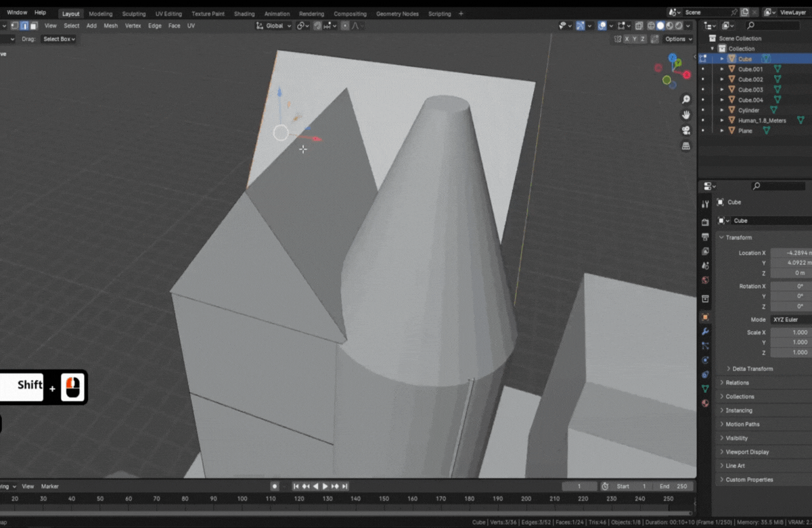Viewport: 812px width, 528px height.
Task: Open the Global transform orientation dropdown
Action: coord(274,26)
